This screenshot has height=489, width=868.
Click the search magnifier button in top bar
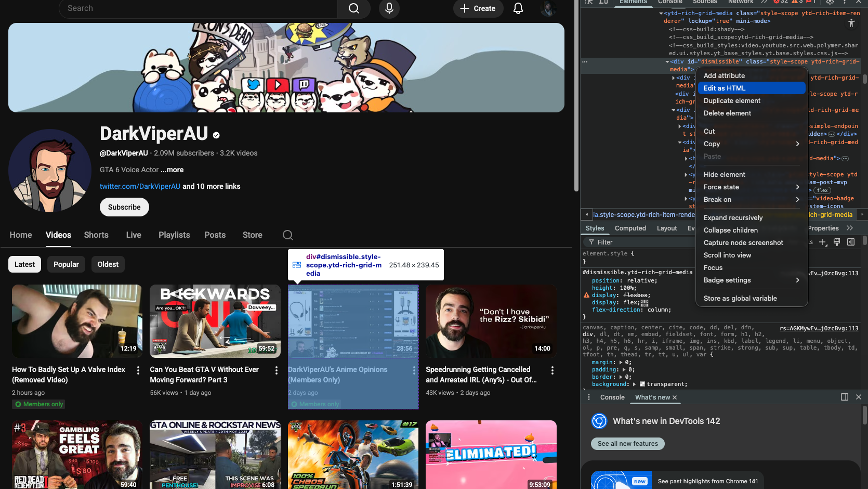(353, 8)
